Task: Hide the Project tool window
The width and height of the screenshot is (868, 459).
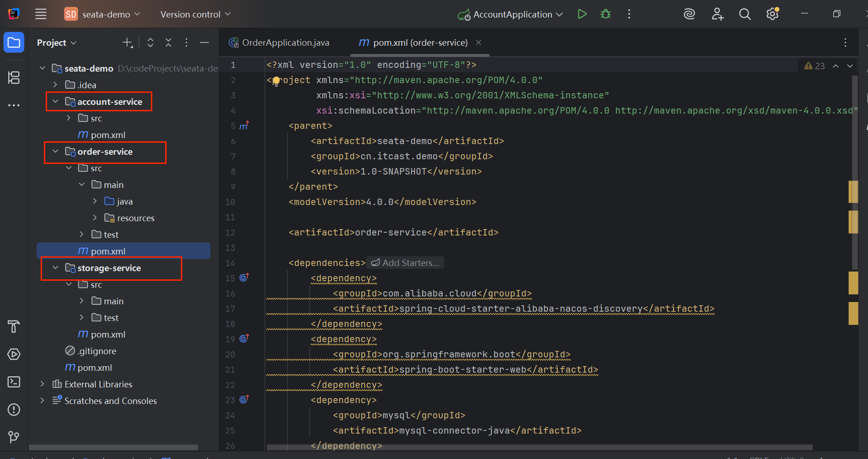Action: tap(204, 43)
